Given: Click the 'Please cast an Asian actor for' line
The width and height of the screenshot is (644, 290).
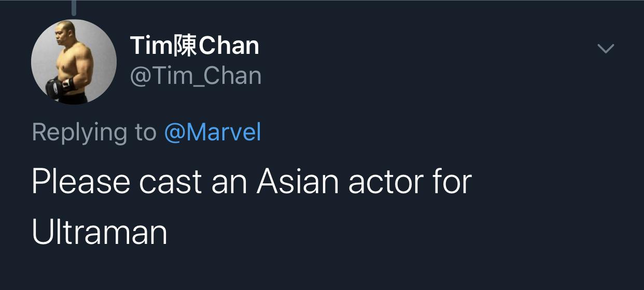Looking at the screenshot, I should (x=251, y=182).
